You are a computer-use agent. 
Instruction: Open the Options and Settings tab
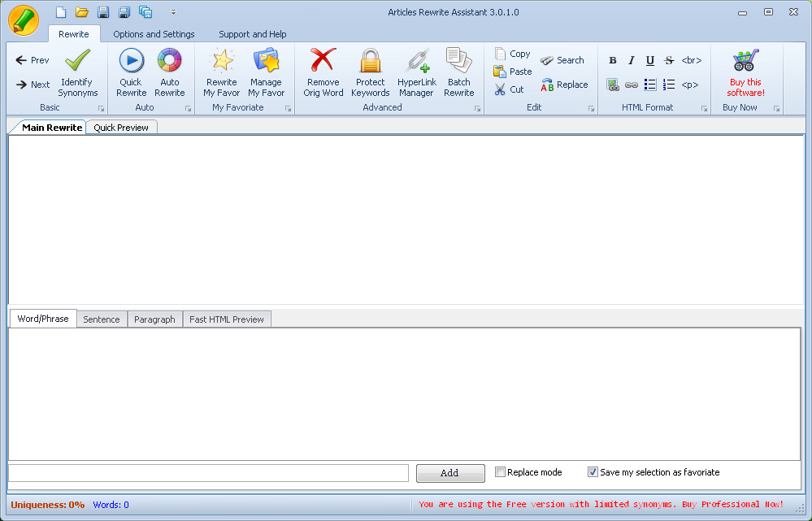pyautogui.click(x=154, y=34)
